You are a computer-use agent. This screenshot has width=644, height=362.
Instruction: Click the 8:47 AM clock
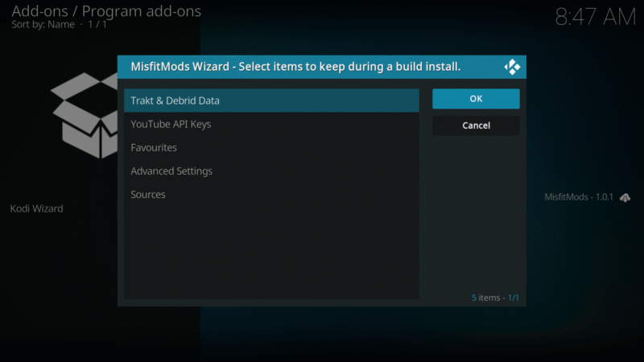coord(595,17)
